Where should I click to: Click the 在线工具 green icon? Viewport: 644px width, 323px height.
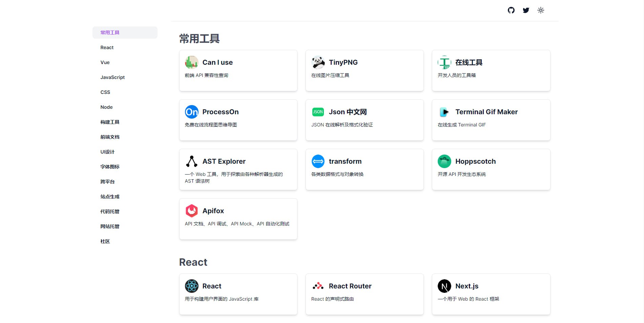pyautogui.click(x=444, y=62)
